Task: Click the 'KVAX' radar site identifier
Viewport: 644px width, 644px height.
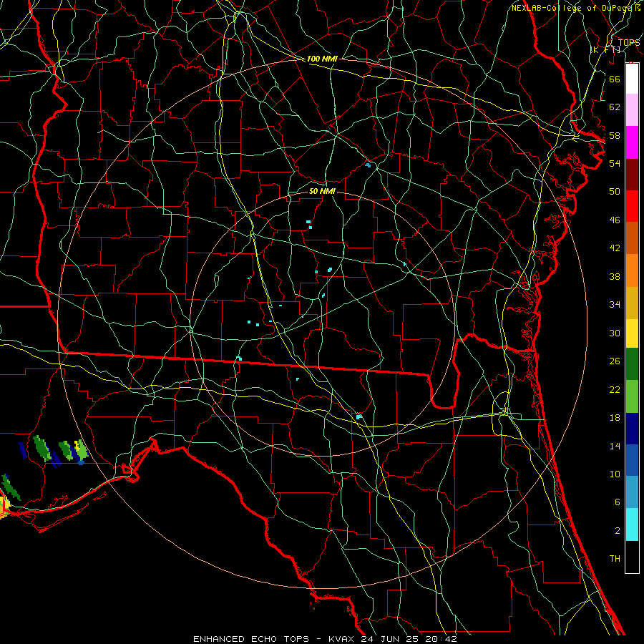Action: (x=343, y=639)
